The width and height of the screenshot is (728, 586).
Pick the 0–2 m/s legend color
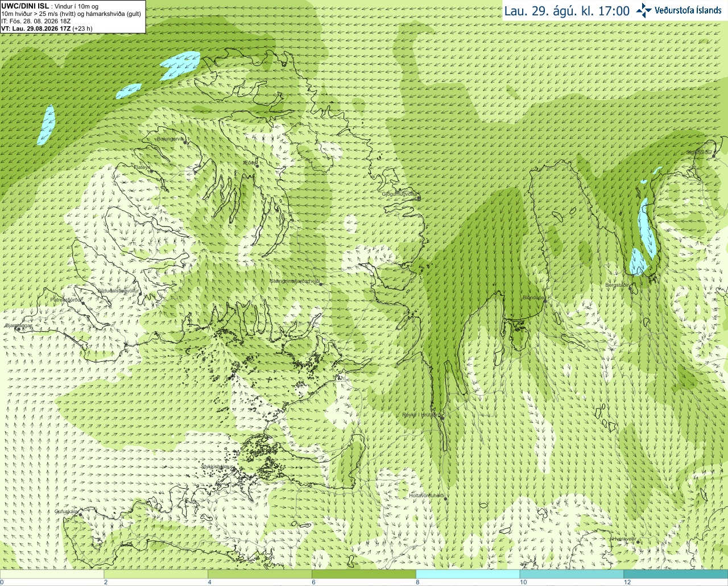tap(52, 574)
